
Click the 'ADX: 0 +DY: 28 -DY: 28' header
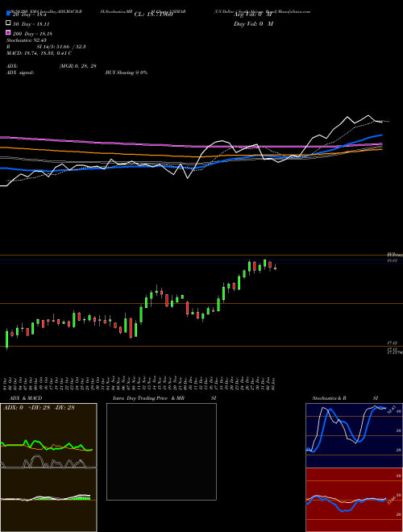point(39,408)
